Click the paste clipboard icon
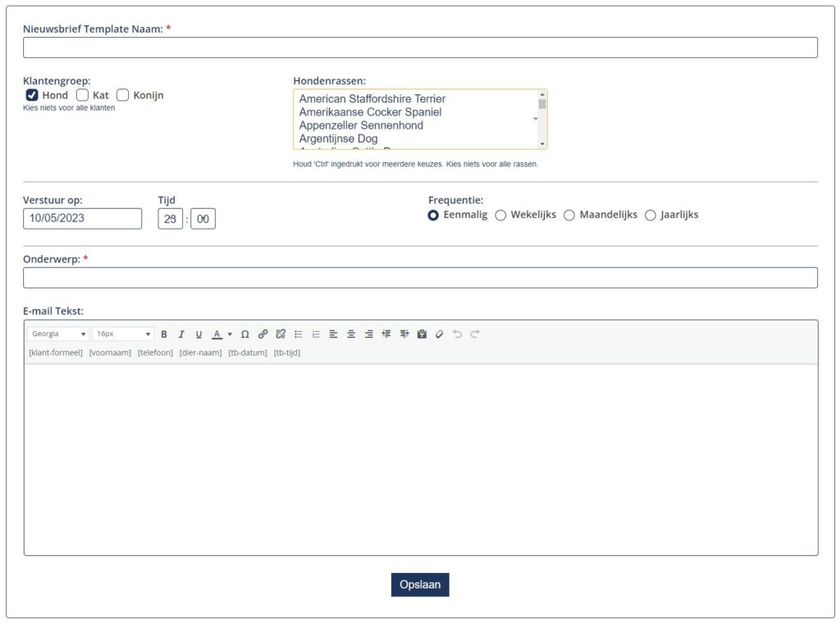 (x=422, y=334)
